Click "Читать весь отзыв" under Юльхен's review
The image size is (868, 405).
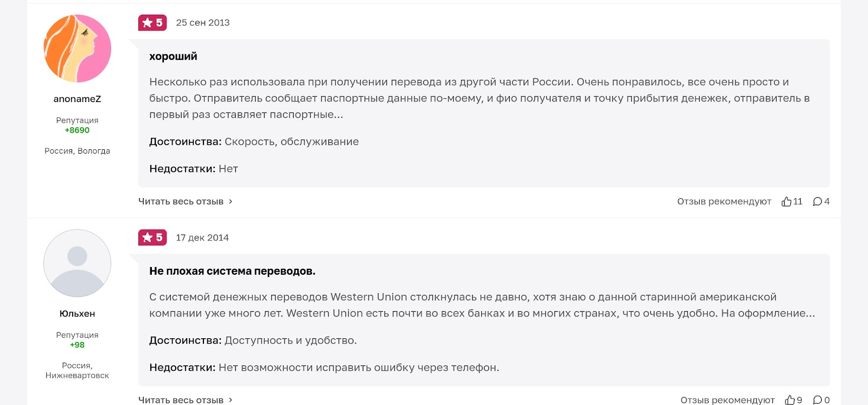[x=181, y=400]
